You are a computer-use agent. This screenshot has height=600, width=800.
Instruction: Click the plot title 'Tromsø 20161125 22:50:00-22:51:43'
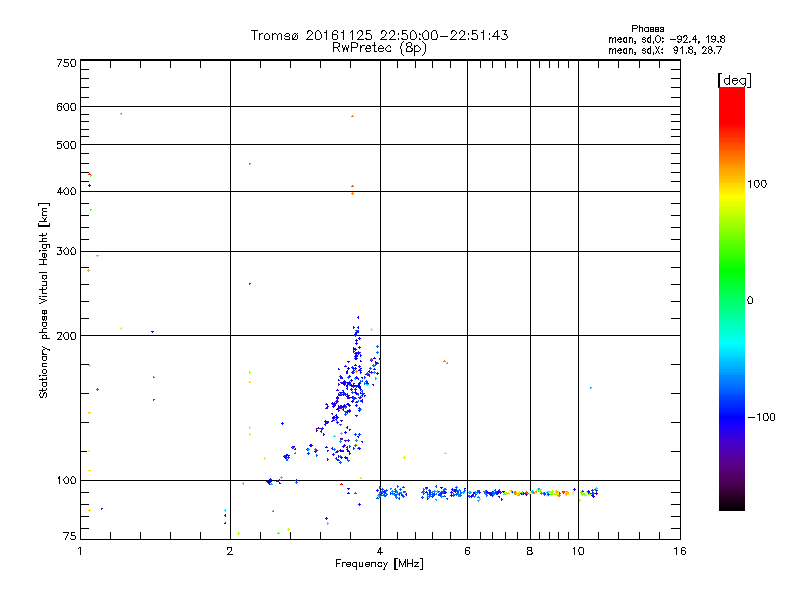(x=379, y=35)
